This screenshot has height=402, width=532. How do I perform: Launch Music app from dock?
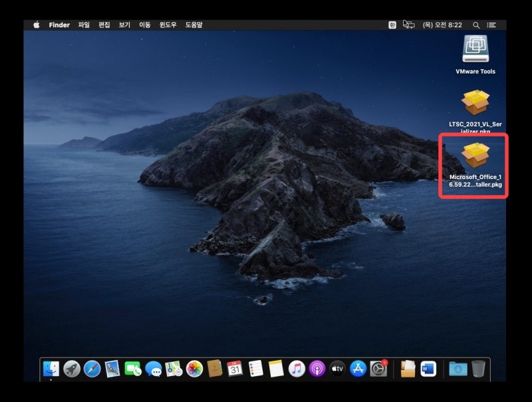point(297,369)
